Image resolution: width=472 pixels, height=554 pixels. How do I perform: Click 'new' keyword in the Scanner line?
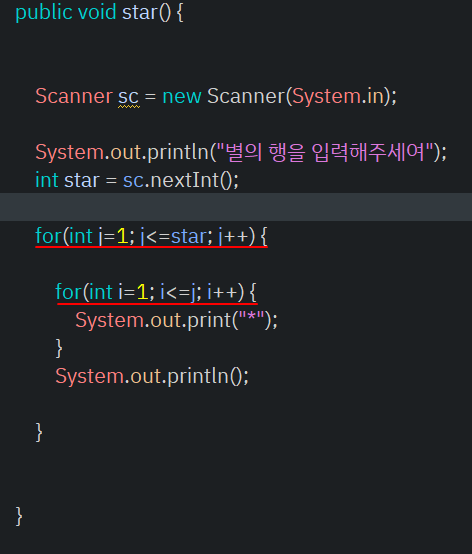coord(182,96)
